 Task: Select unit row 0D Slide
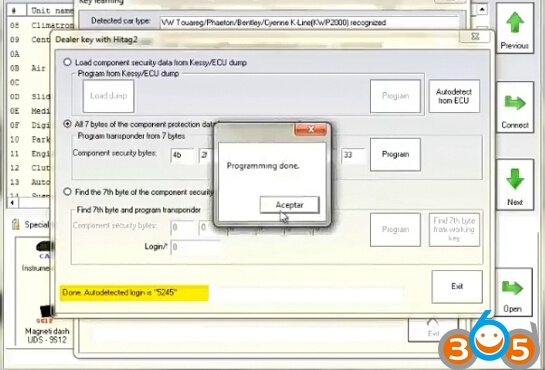click(x=30, y=97)
